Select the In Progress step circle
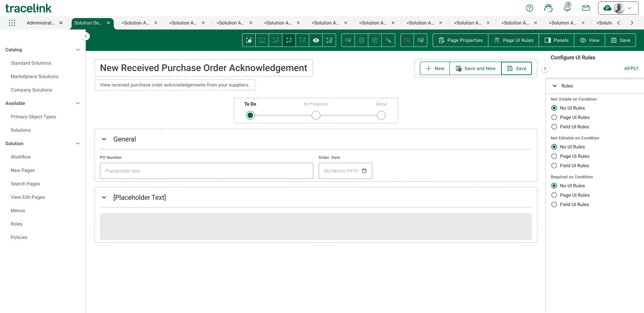The width and height of the screenshot is (644, 313). click(x=316, y=115)
